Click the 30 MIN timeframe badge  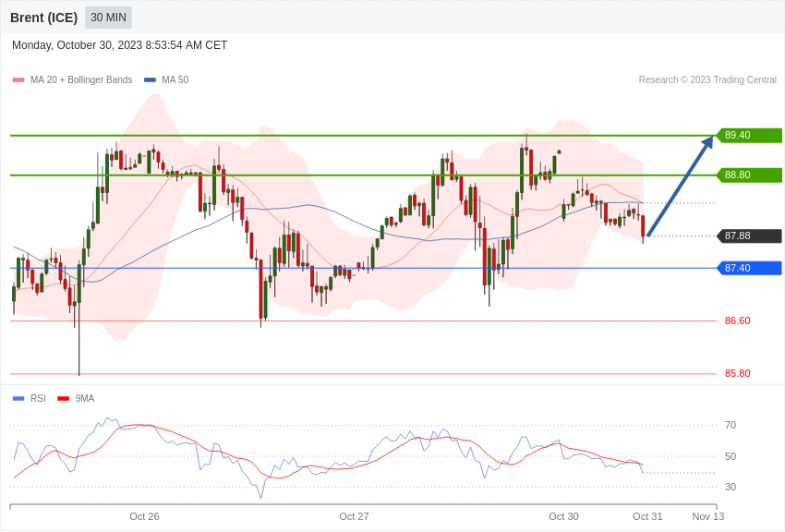108,18
